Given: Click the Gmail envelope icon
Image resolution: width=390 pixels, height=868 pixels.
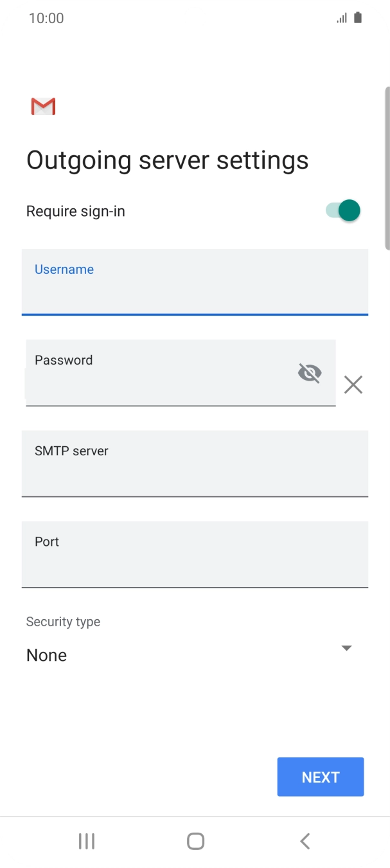Looking at the screenshot, I should (42, 105).
